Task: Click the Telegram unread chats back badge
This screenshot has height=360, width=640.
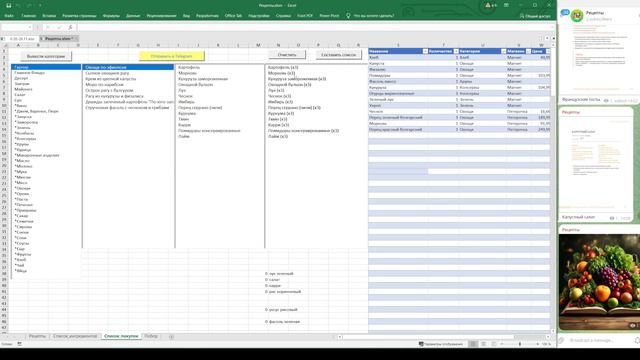Action: (x=565, y=13)
